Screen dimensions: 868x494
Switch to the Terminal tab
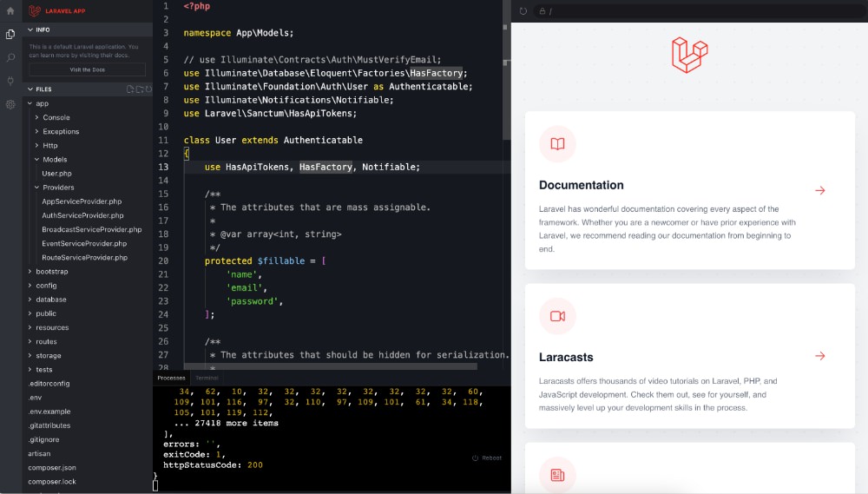[x=207, y=379]
